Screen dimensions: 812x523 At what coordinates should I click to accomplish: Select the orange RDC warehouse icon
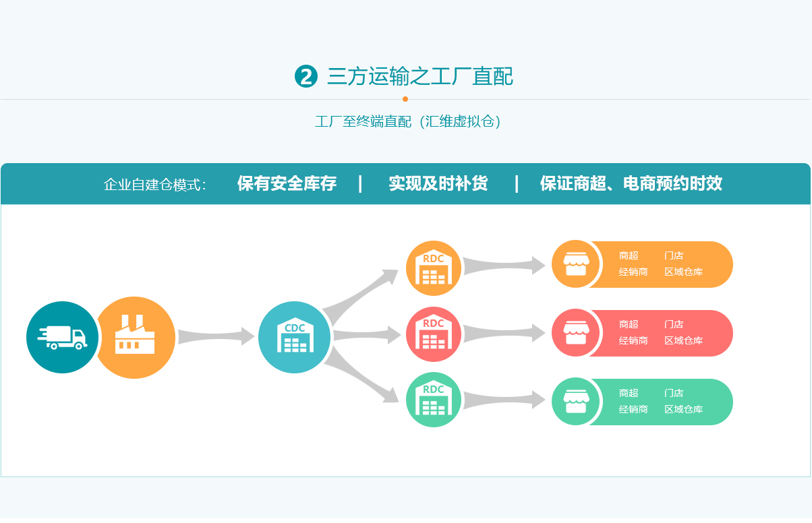[x=433, y=268]
